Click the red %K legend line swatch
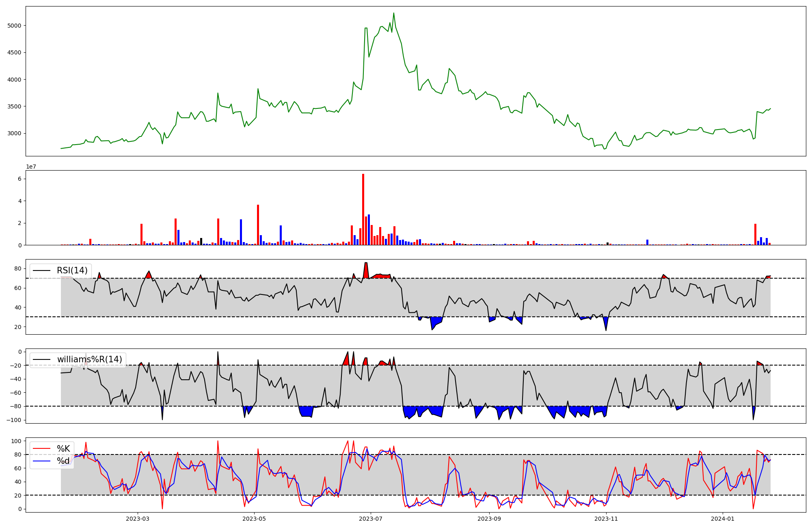812x528 pixels. click(x=42, y=449)
